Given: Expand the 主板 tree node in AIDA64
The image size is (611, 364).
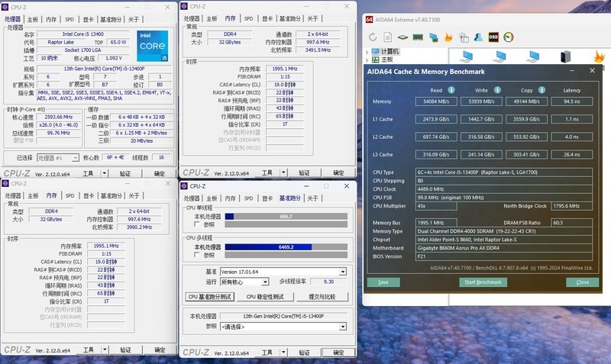Looking at the screenshot, I should click(x=367, y=60).
